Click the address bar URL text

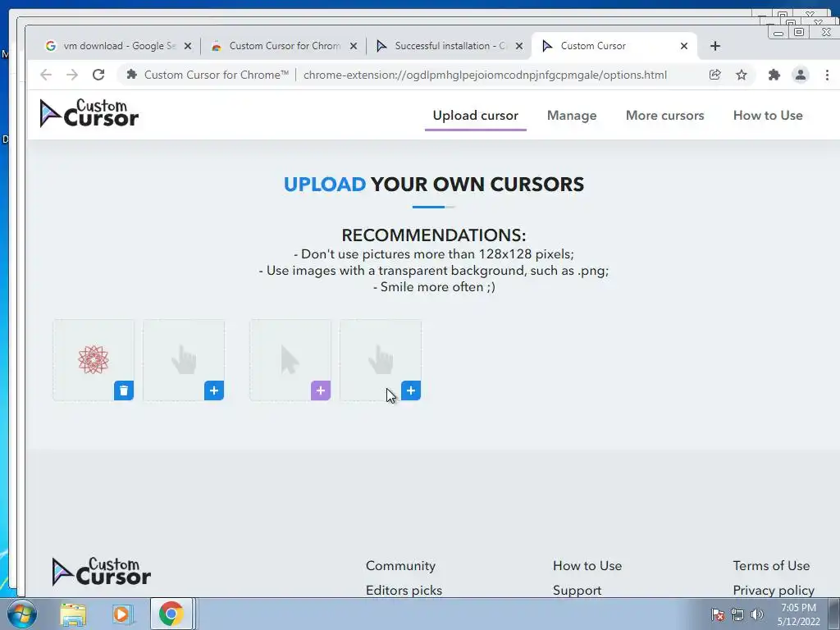tap(485, 75)
